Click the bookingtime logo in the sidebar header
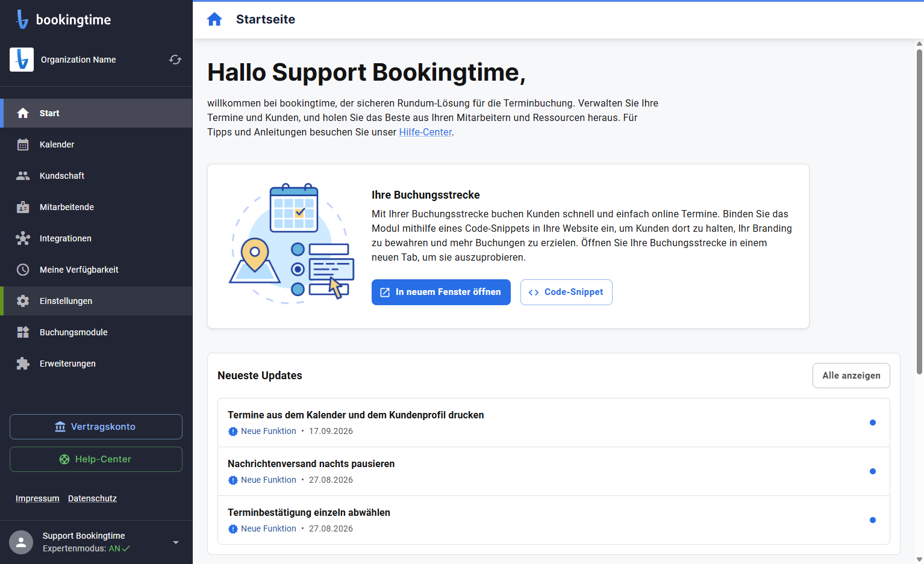The width and height of the screenshot is (924, 564). (x=63, y=19)
